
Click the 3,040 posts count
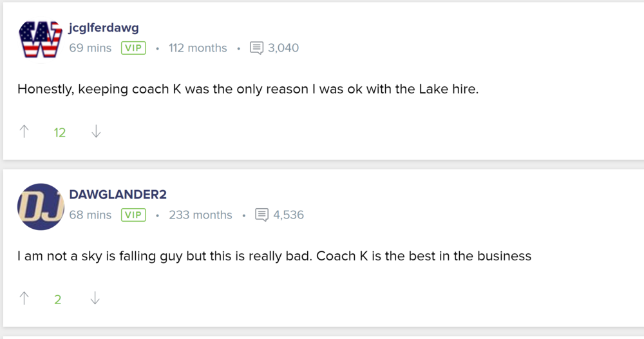coord(283,48)
